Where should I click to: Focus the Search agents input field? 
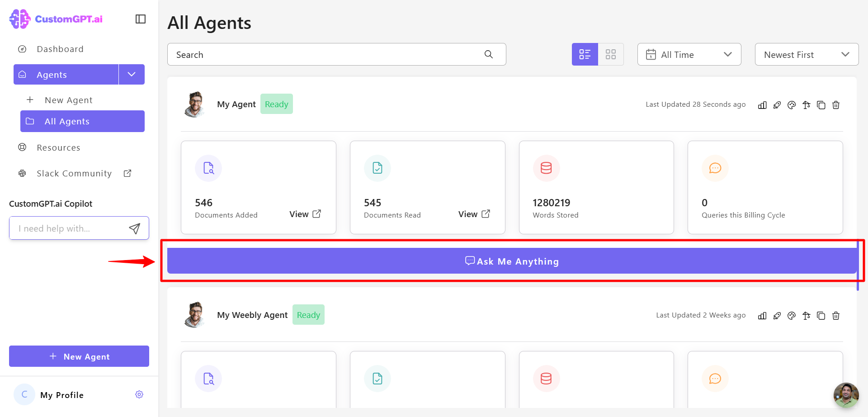click(x=336, y=54)
